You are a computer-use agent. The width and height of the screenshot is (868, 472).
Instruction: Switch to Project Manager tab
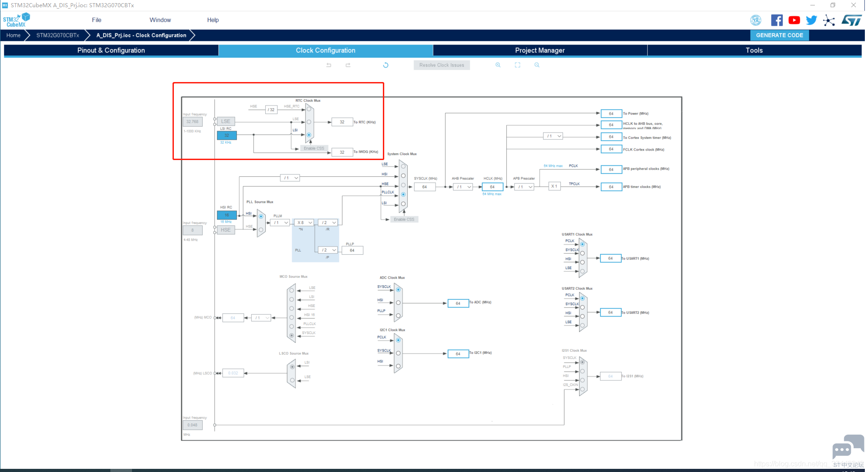[540, 50]
